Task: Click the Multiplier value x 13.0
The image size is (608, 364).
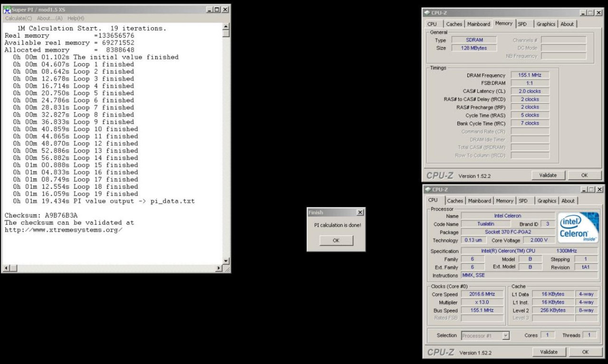Action: click(483, 302)
